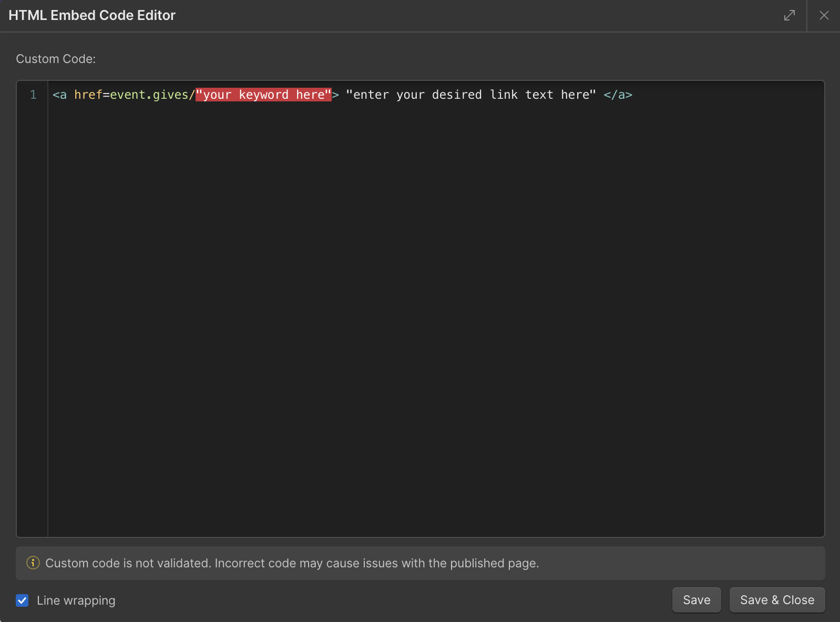Click line number 1 in the gutter
840x622 pixels.
pyautogui.click(x=33, y=95)
